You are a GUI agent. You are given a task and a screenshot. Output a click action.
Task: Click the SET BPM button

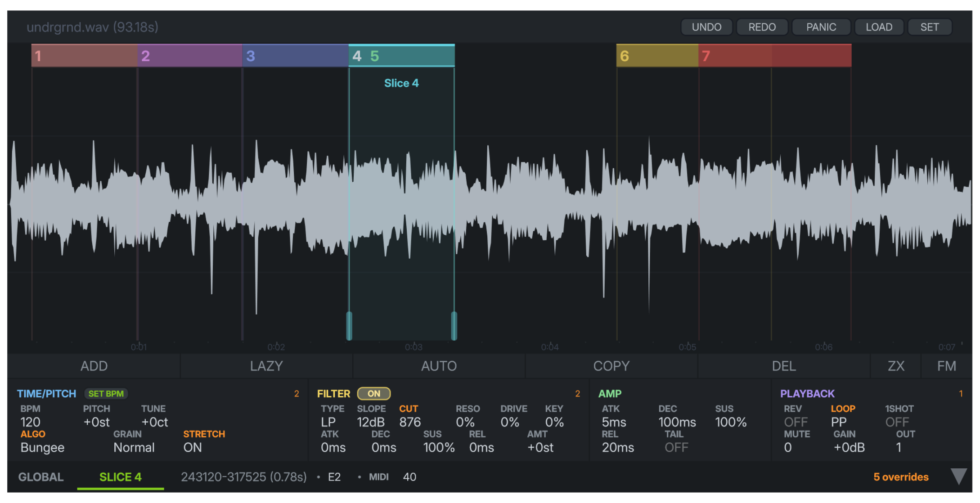[106, 394]
